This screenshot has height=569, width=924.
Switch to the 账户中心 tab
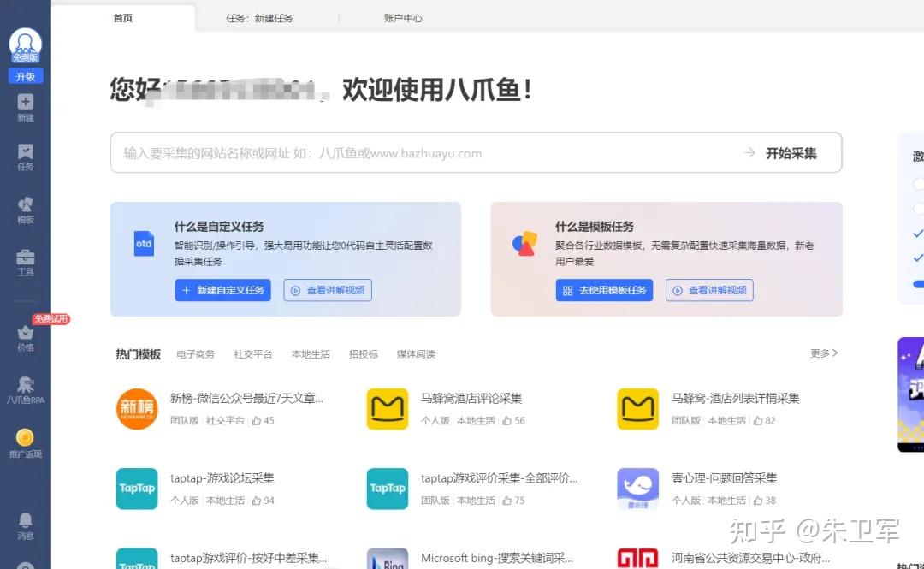tap(403, 16)
